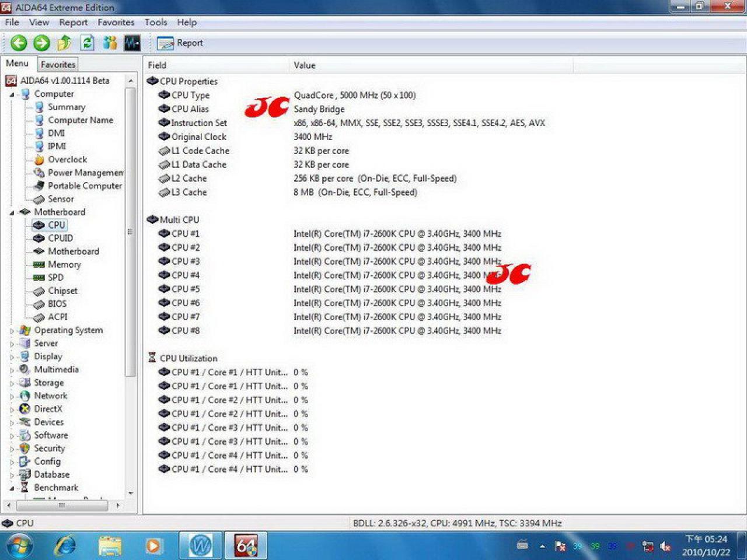Open the Report menu
The image size is (747, 560).
(x=73, y=22)
